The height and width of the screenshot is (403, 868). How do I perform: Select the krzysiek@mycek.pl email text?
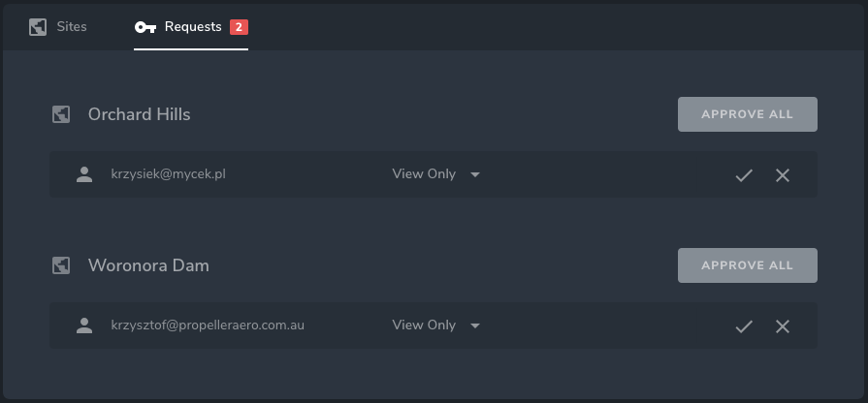tap(169, 174)
